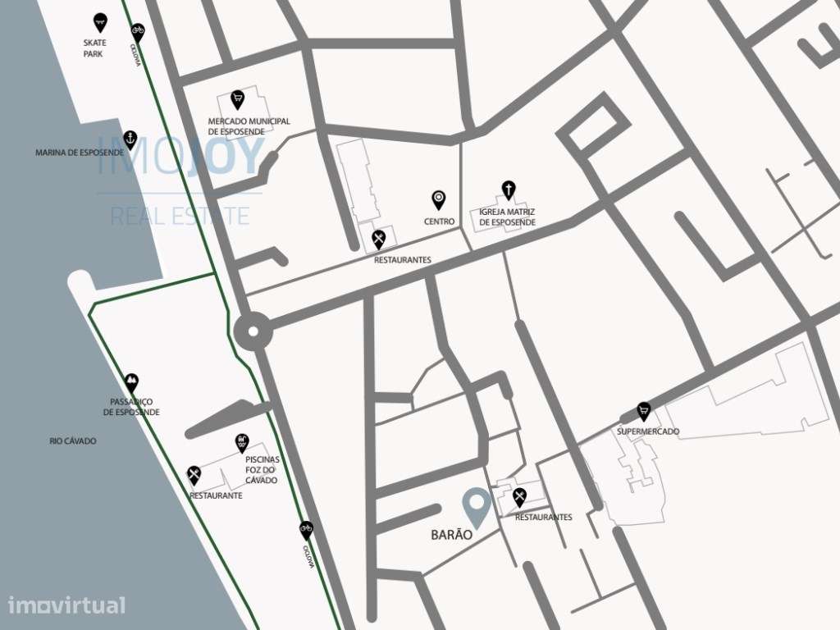Click the Igreja Matriz cross marker
The width and height of the screenshot is (840, 630).
coord(508,190)
